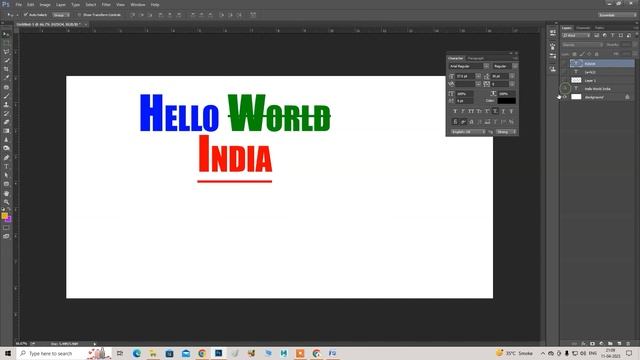Viewport: 640px width, 360px height.
Task: Create a new layer from Layers panel
Action: [x=619, y=344]
